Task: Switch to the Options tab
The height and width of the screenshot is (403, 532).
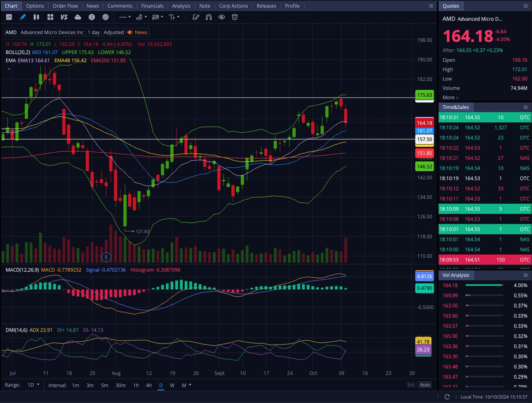Action: coord(35,6)
